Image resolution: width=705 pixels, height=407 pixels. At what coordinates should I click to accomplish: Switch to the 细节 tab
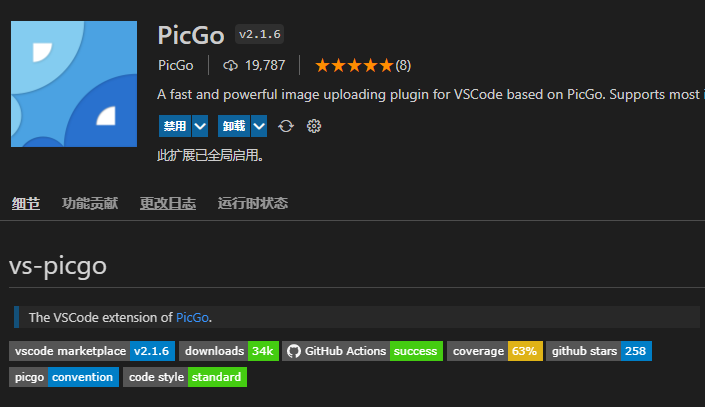(26, 203)
